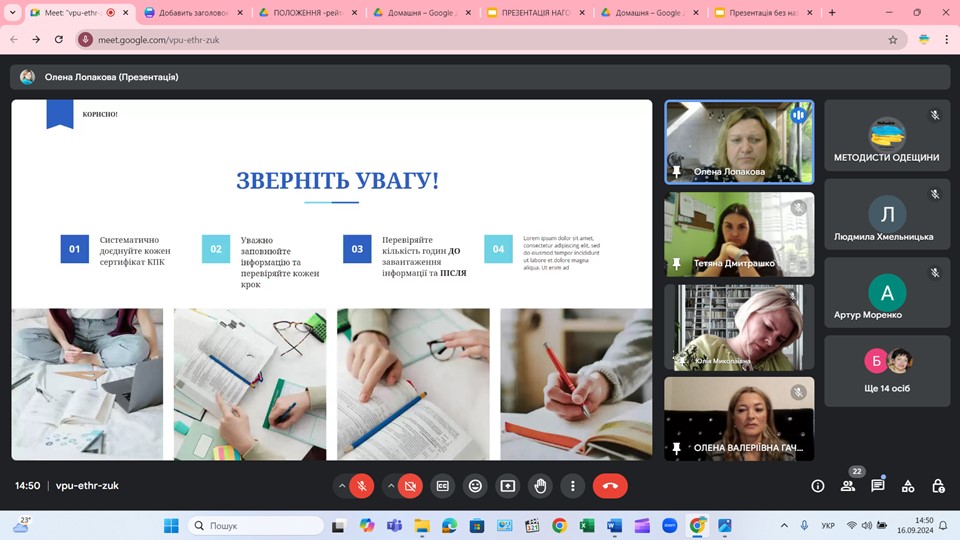
Task: Open the three-dot more options menu
Action: click(x=573, y=486)
